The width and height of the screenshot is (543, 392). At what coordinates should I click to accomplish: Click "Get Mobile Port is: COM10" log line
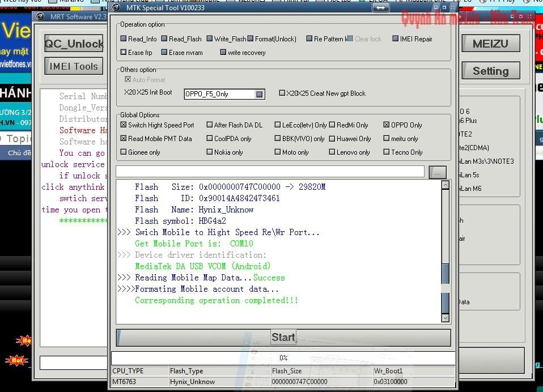tap(194, 244)
